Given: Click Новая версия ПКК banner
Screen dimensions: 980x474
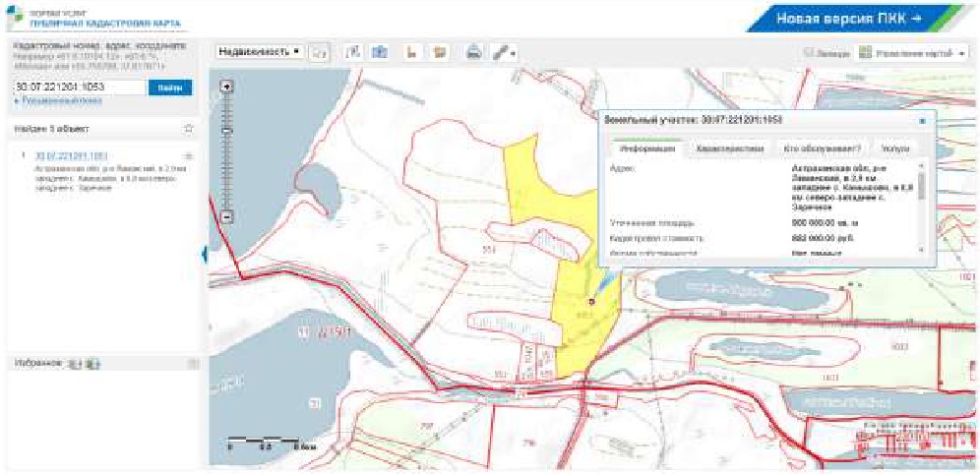Looking at the screenshot, I should 849,18.
